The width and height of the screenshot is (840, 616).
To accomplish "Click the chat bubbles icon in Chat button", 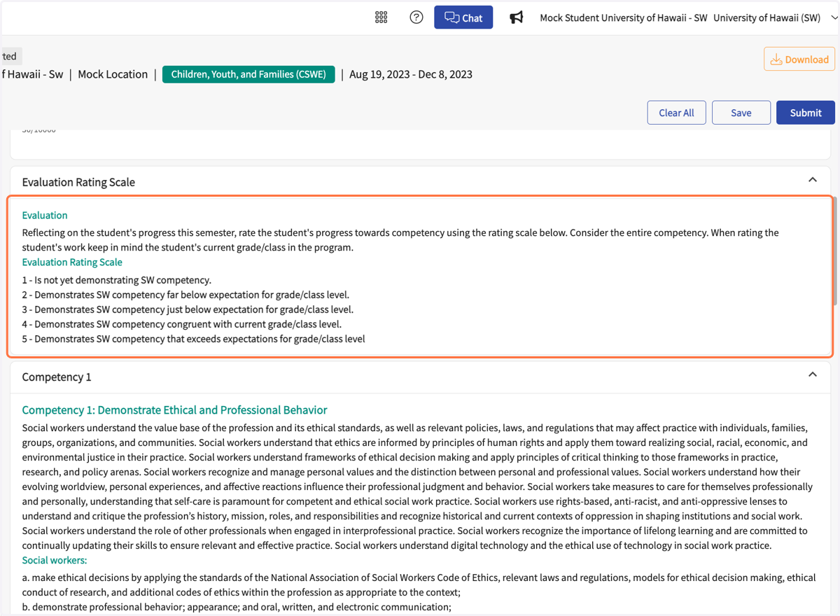I will coord(451,17).
